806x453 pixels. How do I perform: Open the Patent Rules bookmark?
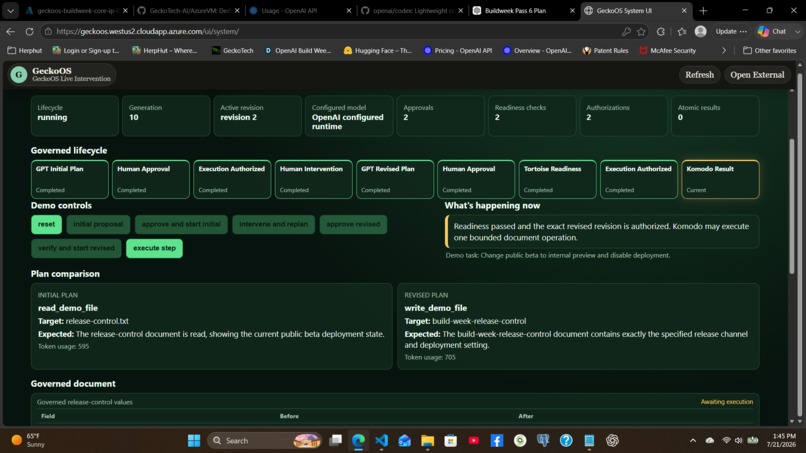point(606,50)
